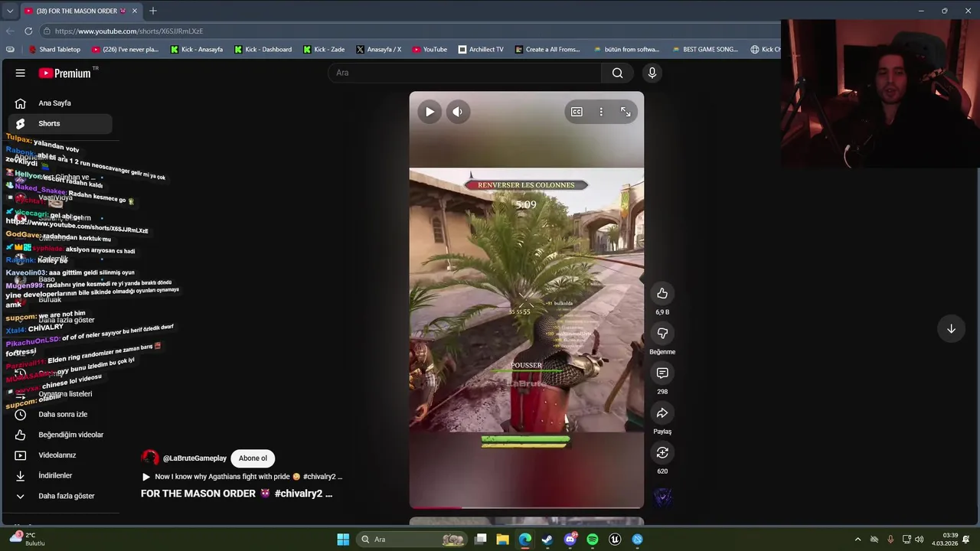Remix this Short

[x=662, y=452]
